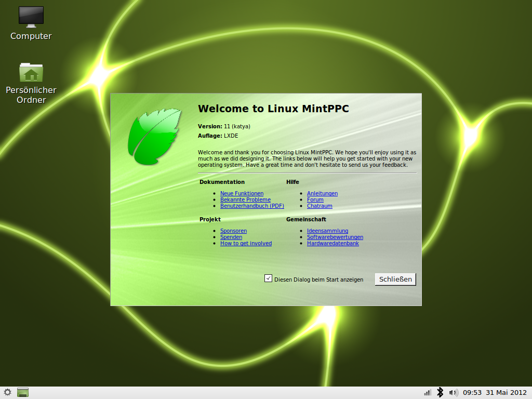Screen dimensions: 532x399
Task: Open the Anleitungen link
Action: click(322, 193)
